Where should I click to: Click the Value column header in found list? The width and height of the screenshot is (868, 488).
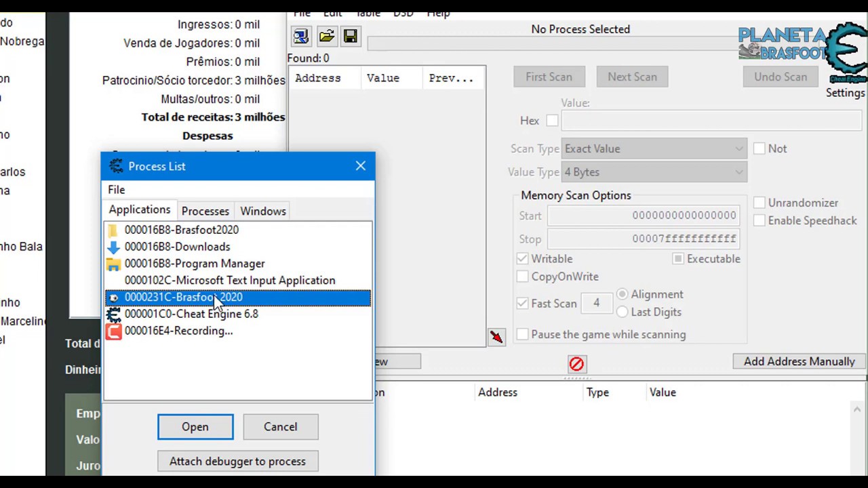point(391,78)
